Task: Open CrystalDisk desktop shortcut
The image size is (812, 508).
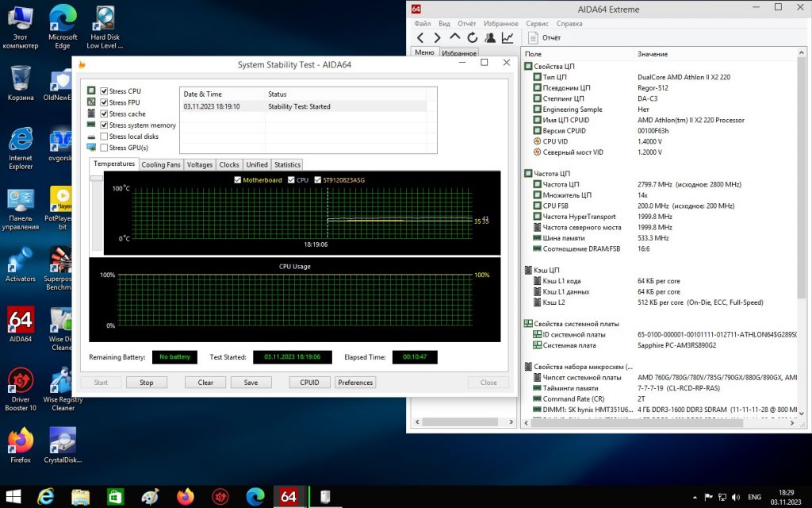Action: (63, 445)
